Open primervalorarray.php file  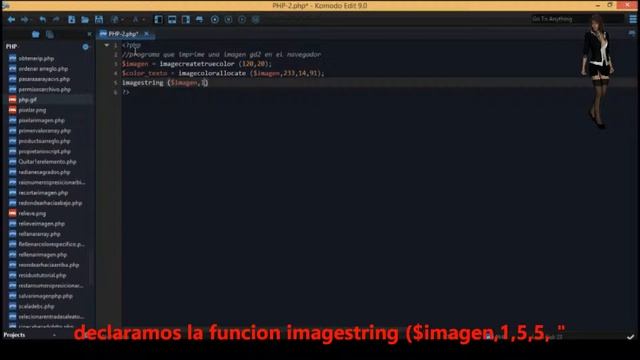point(44,131)
